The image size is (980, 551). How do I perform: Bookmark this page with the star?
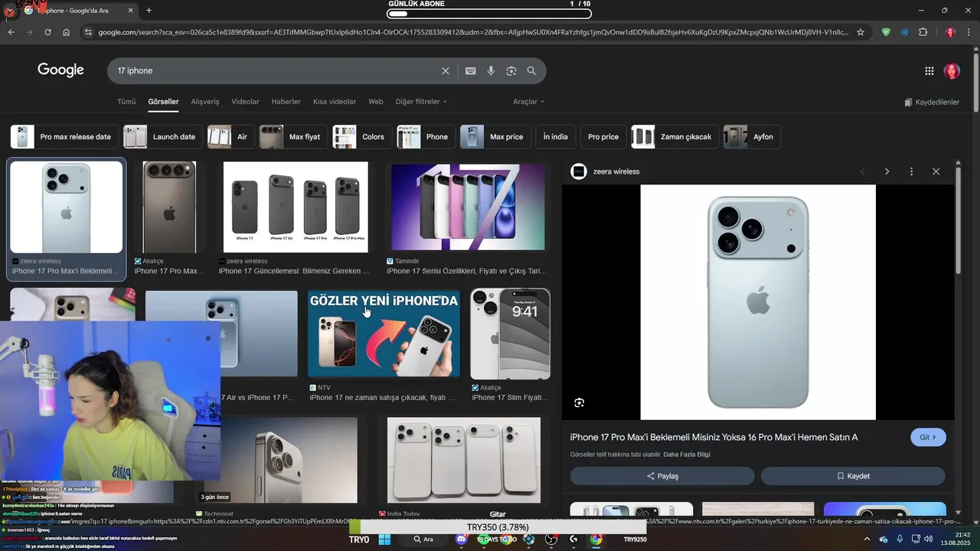tap(861, 32)
